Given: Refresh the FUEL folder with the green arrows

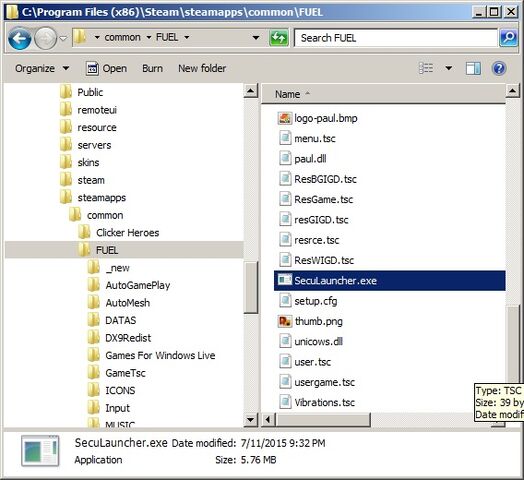Looking at the screenshot, I should tap(279, 38).
